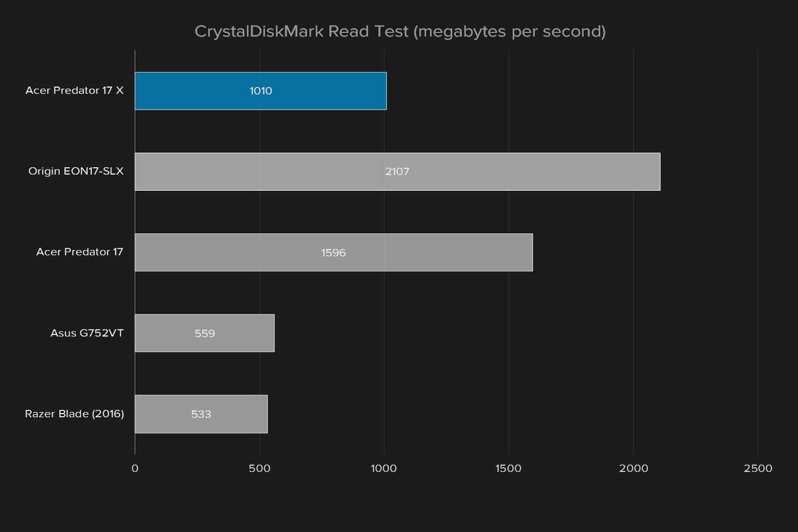Image resolution: width=798 pixels, height=532 pixels.
Task: Click the 559 data value
Action: (x=205, y=334)
